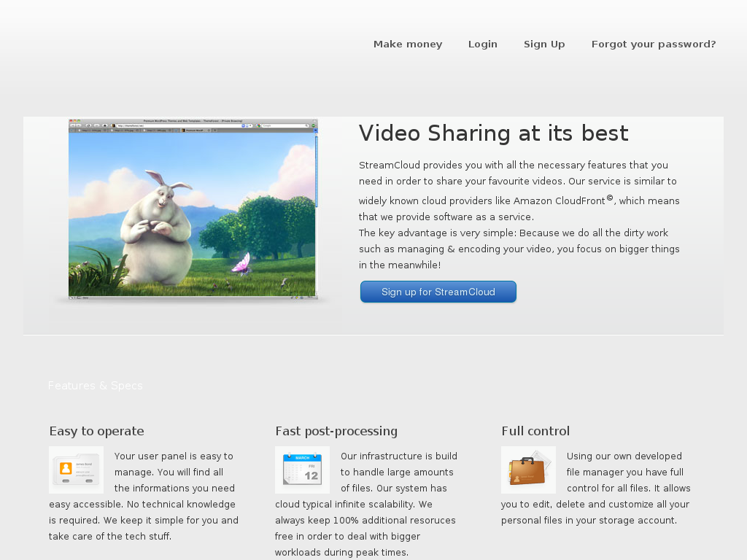Click the Amazon CloudFront text
The width and height of the screenshot is (747, 560).
tap(560, 201)
